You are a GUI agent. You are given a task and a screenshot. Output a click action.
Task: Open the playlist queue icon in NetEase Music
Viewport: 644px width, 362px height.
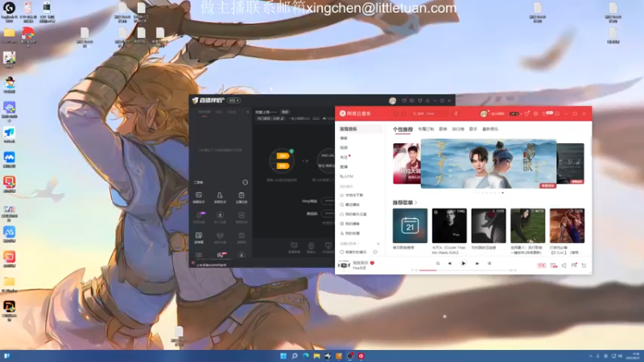(x=584, y=265)
